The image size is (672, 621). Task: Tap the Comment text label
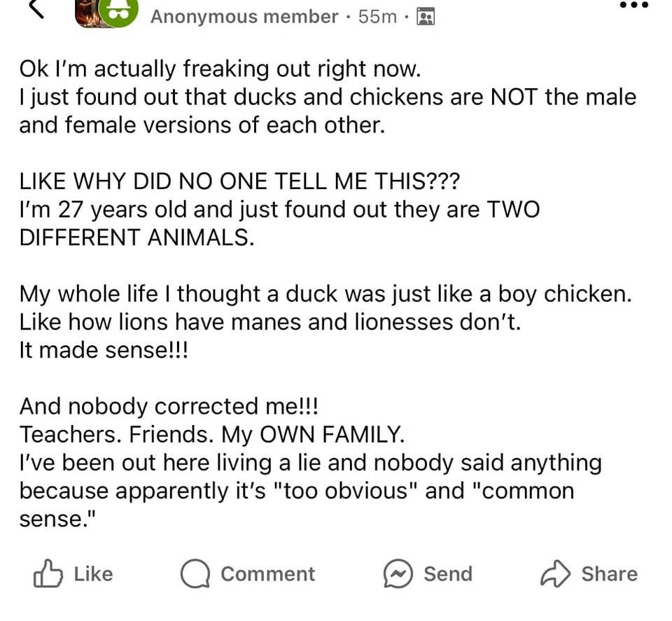267,574
